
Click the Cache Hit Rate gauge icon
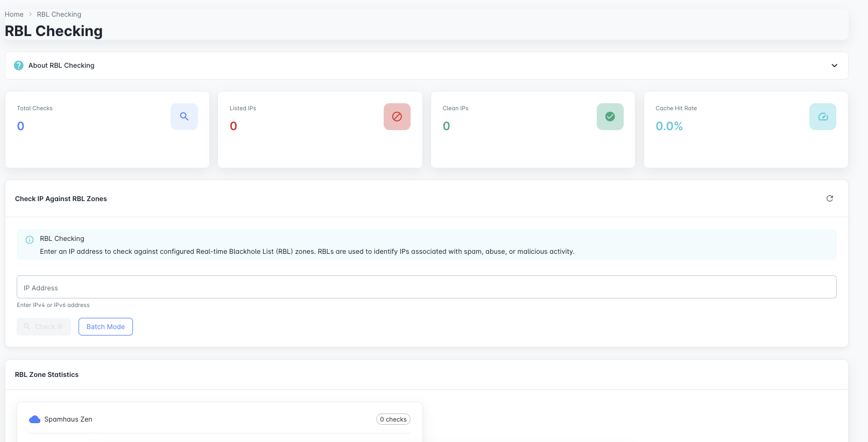click(x=822, y=117)
